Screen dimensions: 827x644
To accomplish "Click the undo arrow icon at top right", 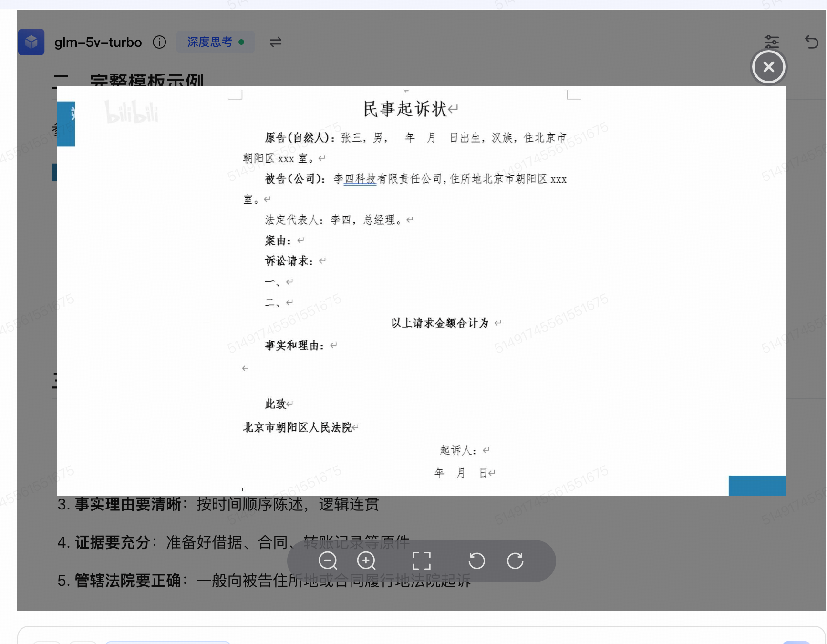I will 811,42.
